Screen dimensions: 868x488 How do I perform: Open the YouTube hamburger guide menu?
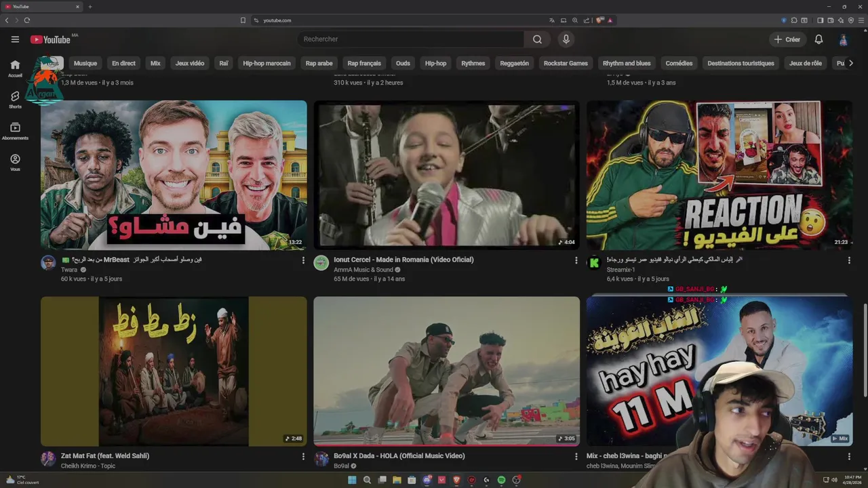(x=15, y=39)
